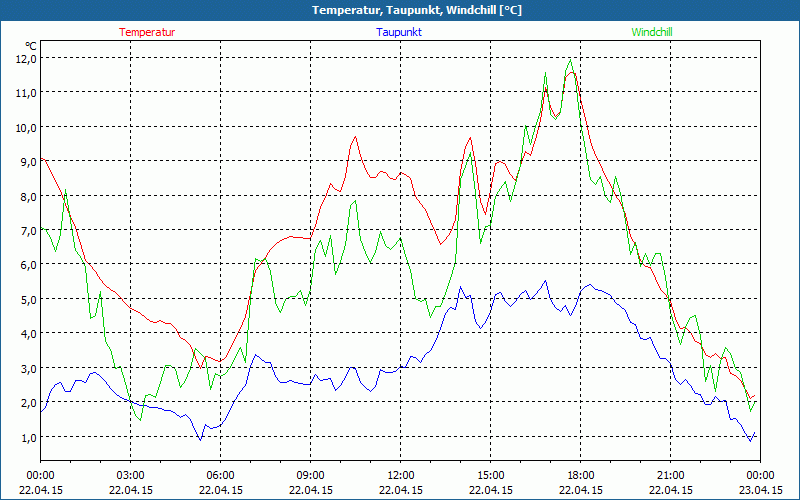Screen dimensions: 800x500
Task: Click the 22.04.15 date under 12:00
Action: [x=401, y=490]
